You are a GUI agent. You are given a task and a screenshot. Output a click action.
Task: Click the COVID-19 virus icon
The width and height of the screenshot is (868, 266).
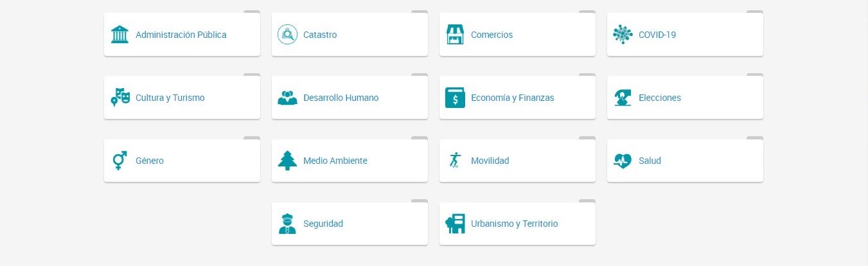pyautogui.click(x=623, y=35)
